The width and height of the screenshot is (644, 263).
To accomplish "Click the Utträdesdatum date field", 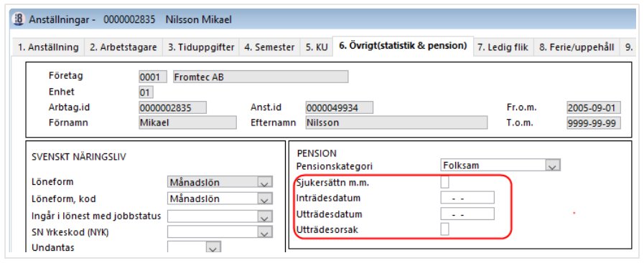I will pos(467,214).
